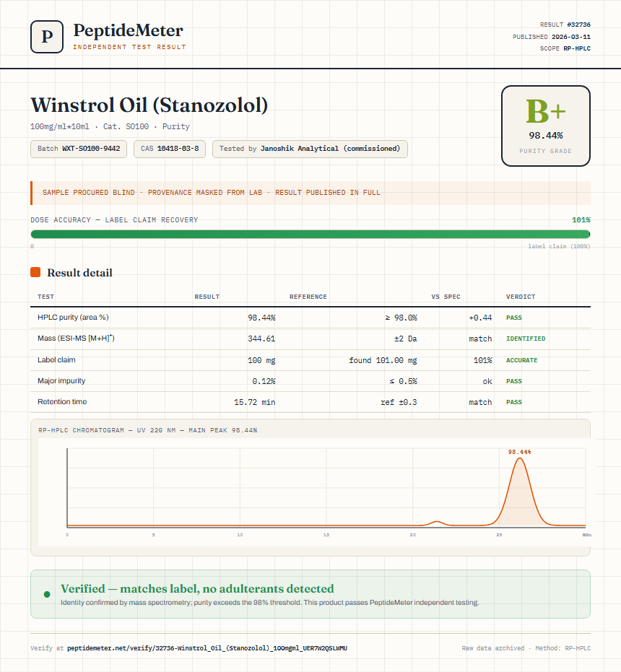Open the peptidemeter.net verify link

(x=207, y=648)
